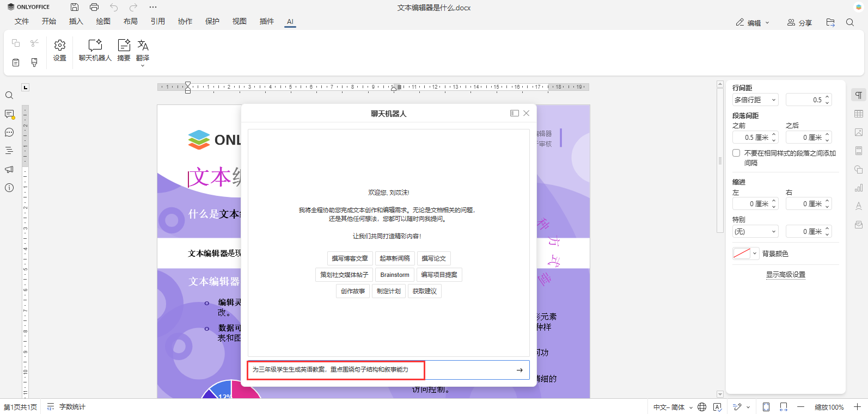
Task: Open the Chat panel in left sidebar
Action: (9, 132)
